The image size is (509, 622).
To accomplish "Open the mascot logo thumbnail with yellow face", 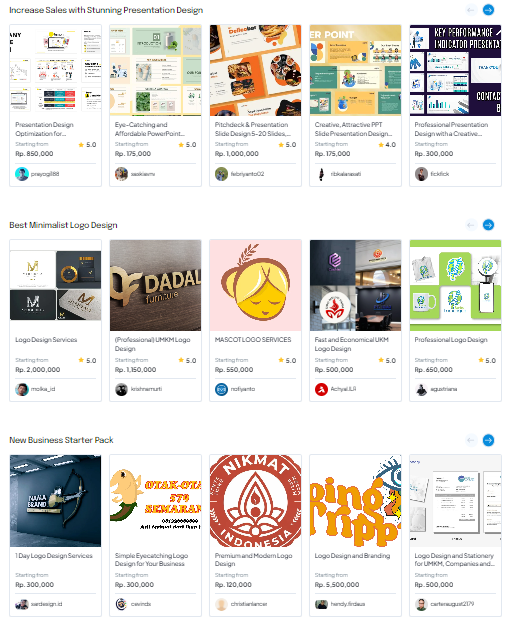I will 255,285.
